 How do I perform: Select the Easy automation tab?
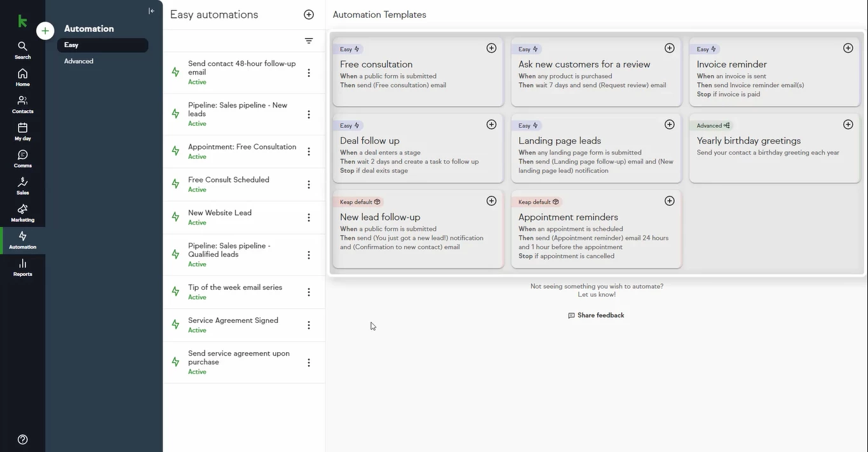[x=102, y=45]
